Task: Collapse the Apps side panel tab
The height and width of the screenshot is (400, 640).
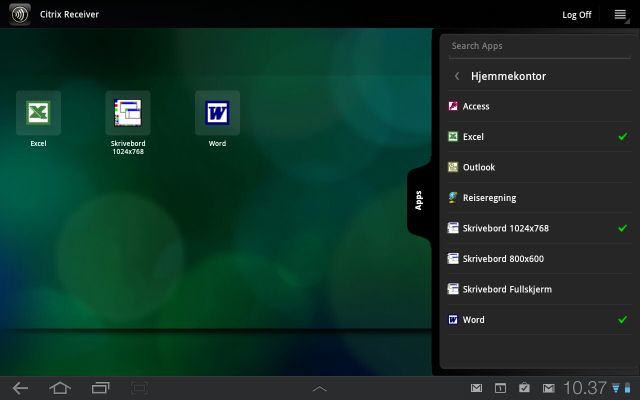Action: tap(419, 198)
